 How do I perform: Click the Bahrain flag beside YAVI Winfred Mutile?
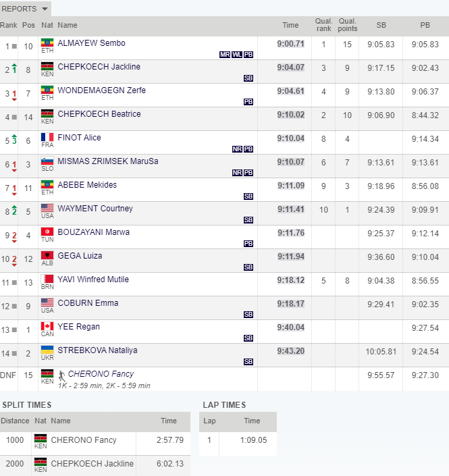pos(47,279)
